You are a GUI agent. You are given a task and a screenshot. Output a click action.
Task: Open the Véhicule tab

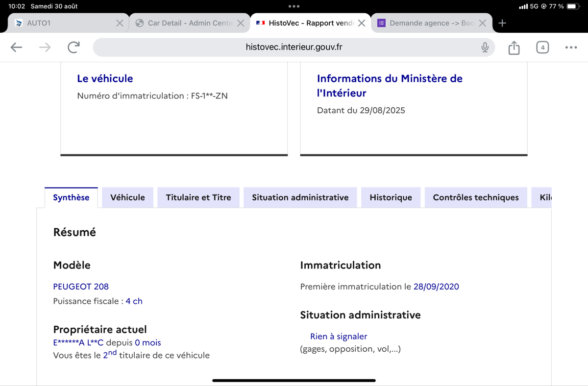coord(127,197)
